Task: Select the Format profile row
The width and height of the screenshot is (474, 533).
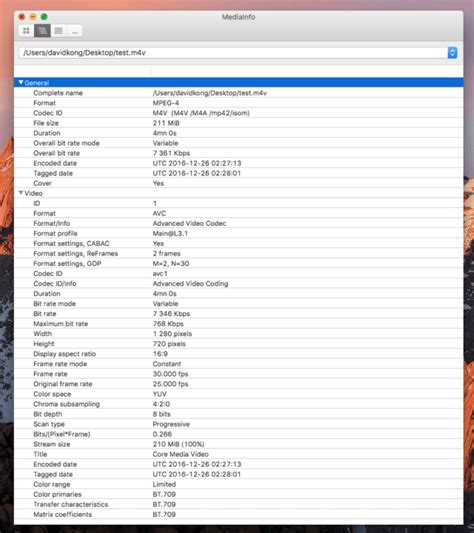Action: [x=238, y=233]
